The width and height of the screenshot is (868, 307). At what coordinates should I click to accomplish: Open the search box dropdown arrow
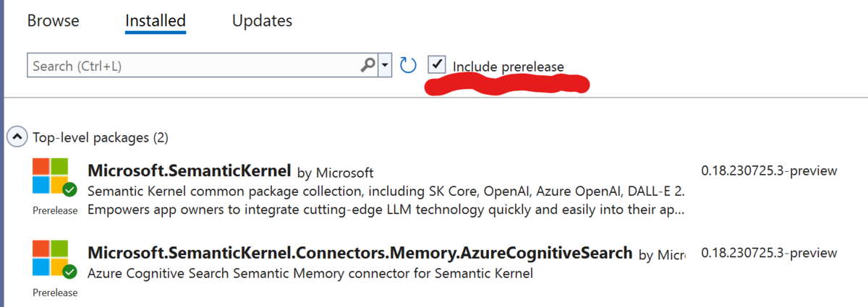(x=385, y=66)
